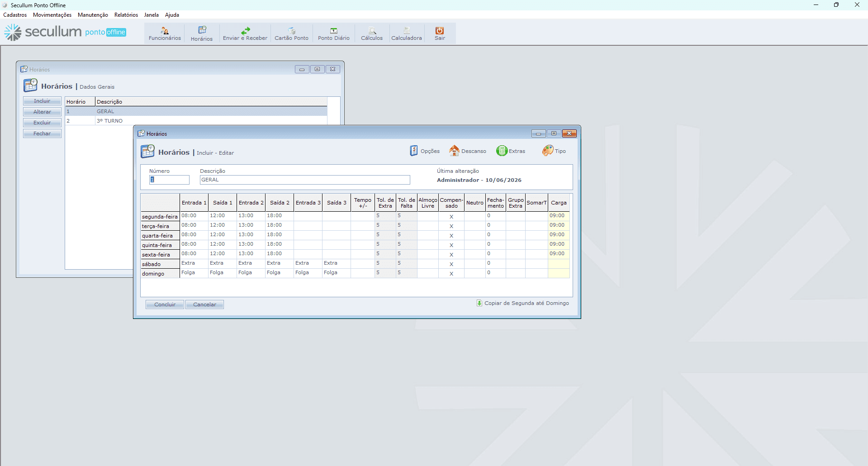Click the Secullum Ponto Offline logo
868x466 pixels.
pyautogui.click(x=65, y=32)
